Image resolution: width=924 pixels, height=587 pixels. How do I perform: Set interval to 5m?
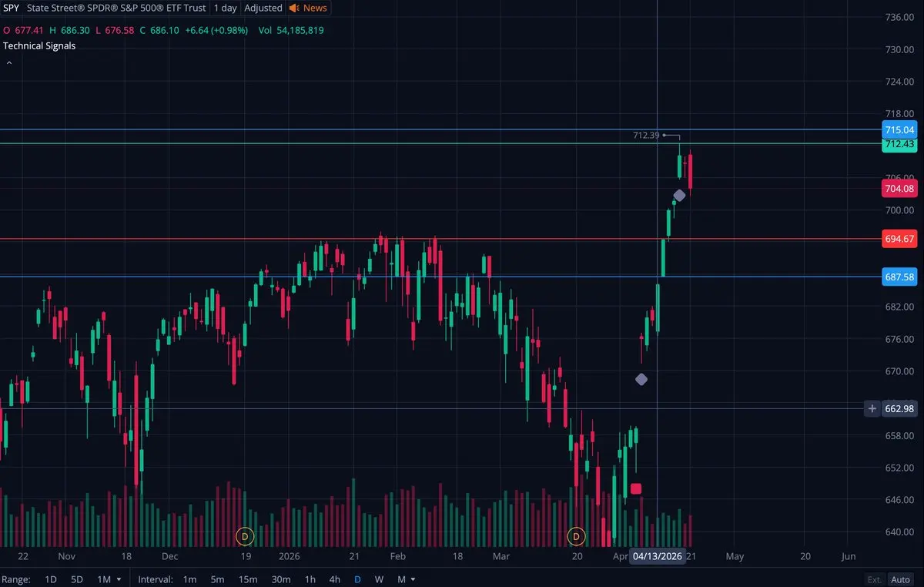(x=218, y=579)
